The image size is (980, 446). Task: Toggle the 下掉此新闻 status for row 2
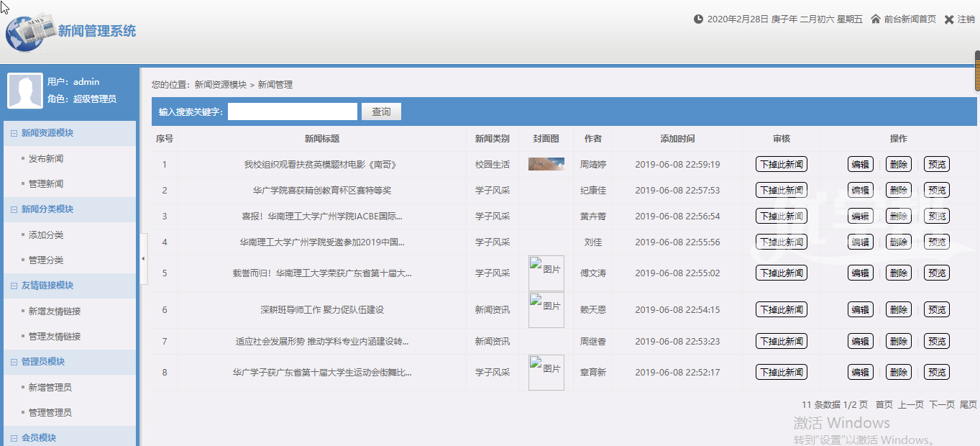(781, 191)
